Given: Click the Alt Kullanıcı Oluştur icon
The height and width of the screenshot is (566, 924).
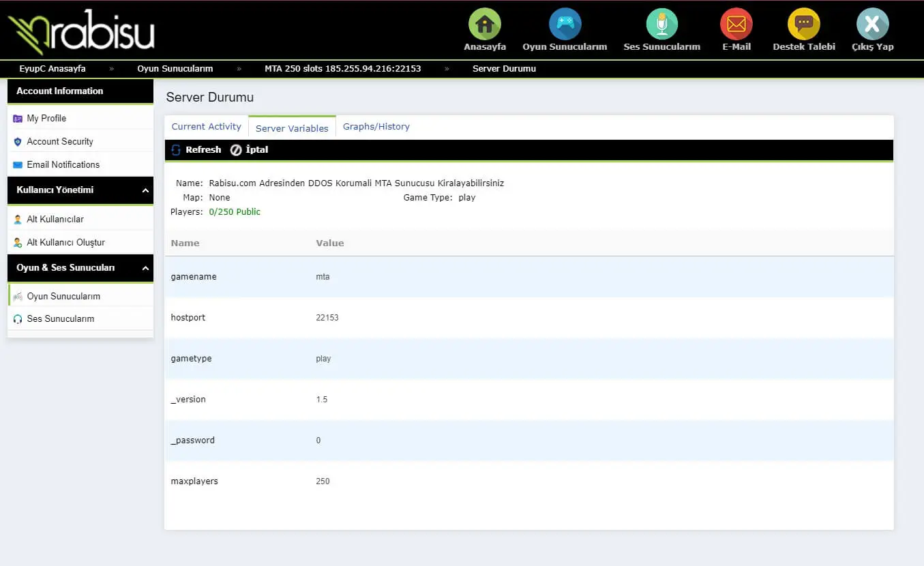Looking at the screenshot, I should pos(18,243).
